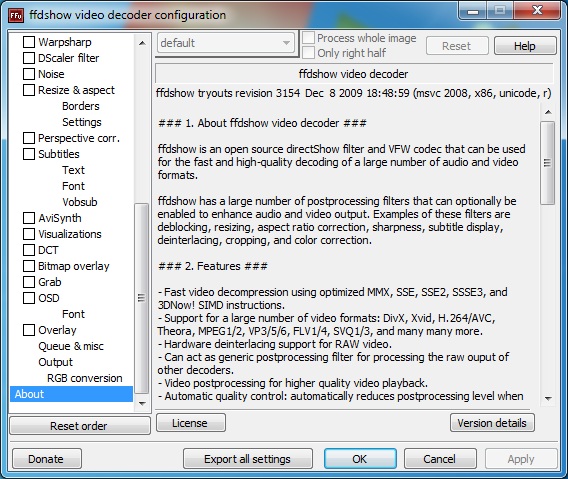Open Version details
This screenshot has width=568, height=479.
point(492,423)
